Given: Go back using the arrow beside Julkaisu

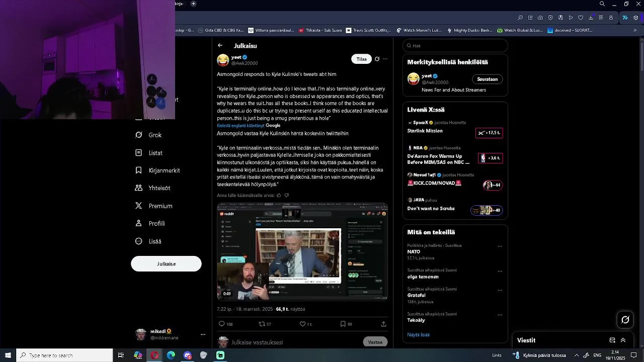Looking at the screenshot, I should point(220,45).
